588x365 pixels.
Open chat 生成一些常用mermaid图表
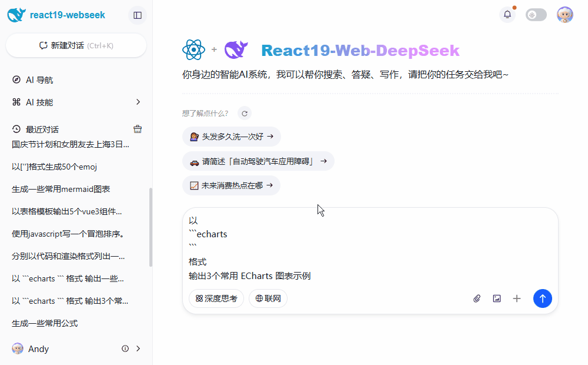[61, 189]
